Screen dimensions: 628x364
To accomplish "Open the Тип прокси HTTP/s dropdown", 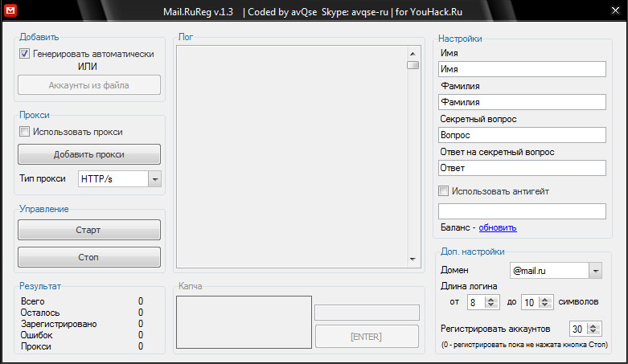I will pyautogui.click(x=155, y=179).
